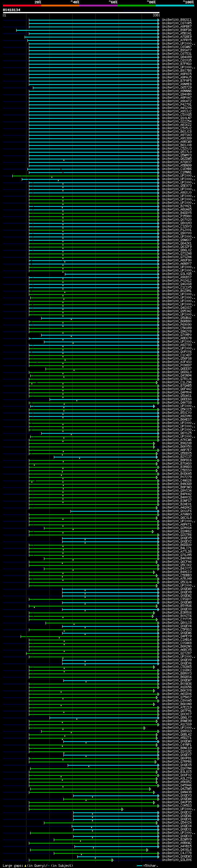The image size is (197, 868).
Task: Select label UniRef100_Q84U89
Action: [176, 57]
